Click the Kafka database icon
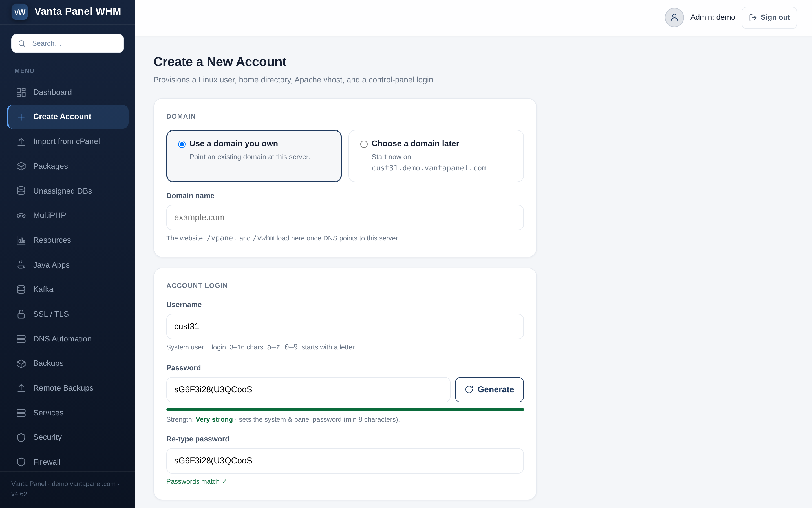This screenshot has width=812, height=508. pos(21,290)
